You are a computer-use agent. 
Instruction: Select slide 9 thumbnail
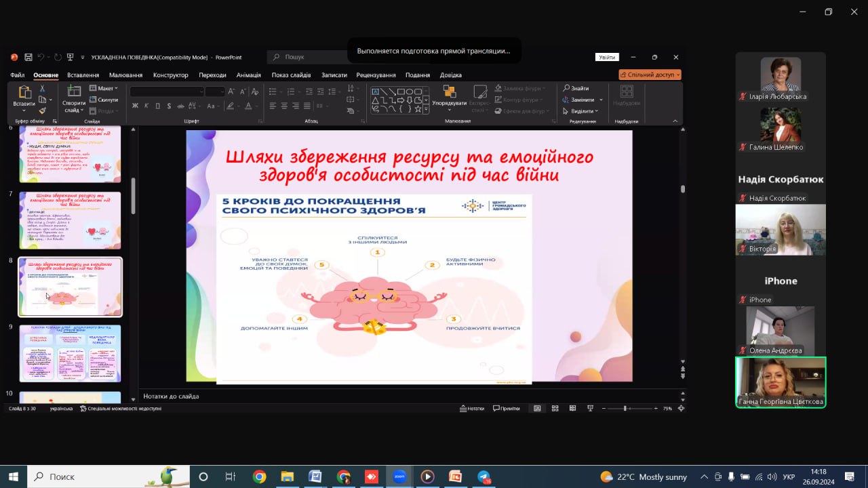(x=70, y=353)
